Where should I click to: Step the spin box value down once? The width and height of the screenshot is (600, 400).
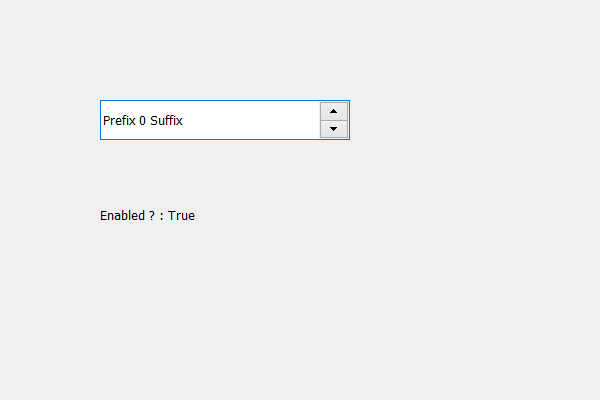click(x=333, y=129)
